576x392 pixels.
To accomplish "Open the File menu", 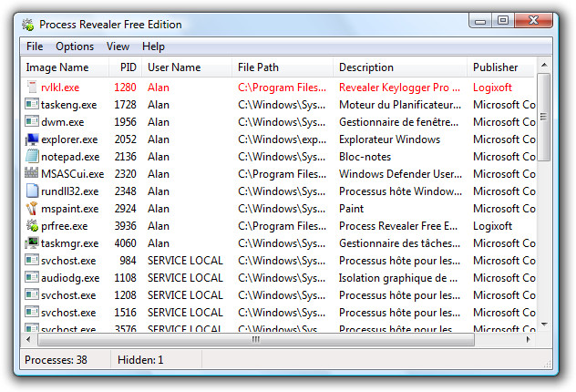I will (35, 46).
